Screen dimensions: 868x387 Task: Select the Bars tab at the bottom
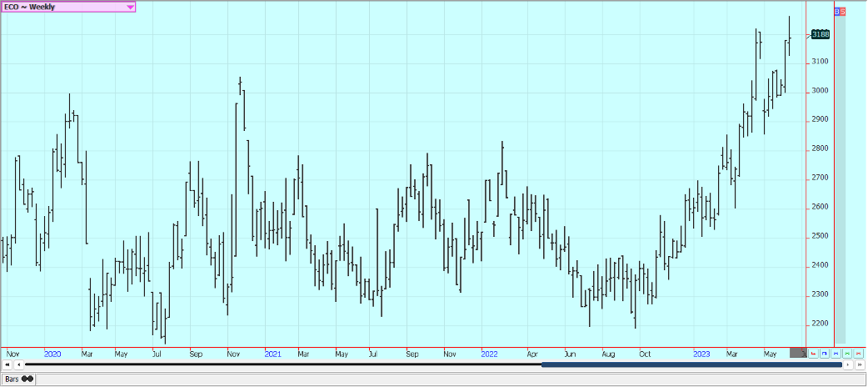(19, 379)
